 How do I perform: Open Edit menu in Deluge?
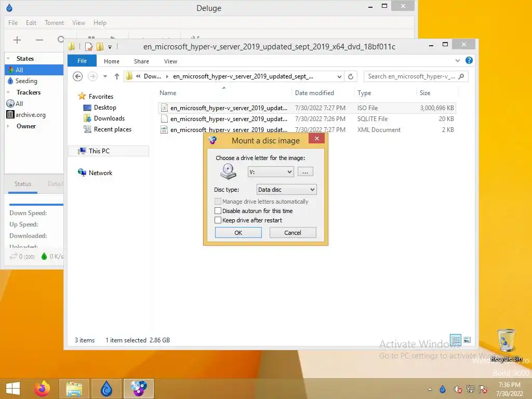pyautogui.click(x=31, y=23)
